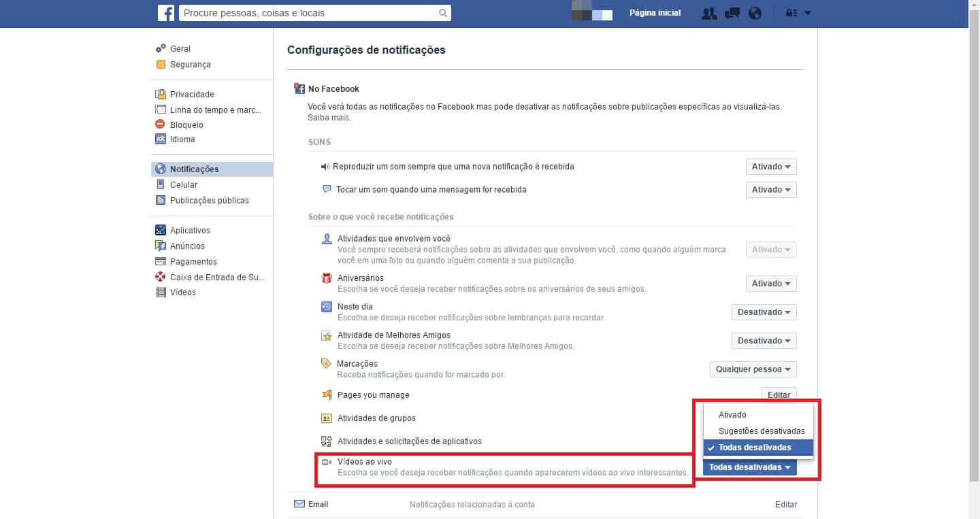Screen dimensions: 980x519
Task: Open privacy shortcuts lock icon
Action: (791, 13)
